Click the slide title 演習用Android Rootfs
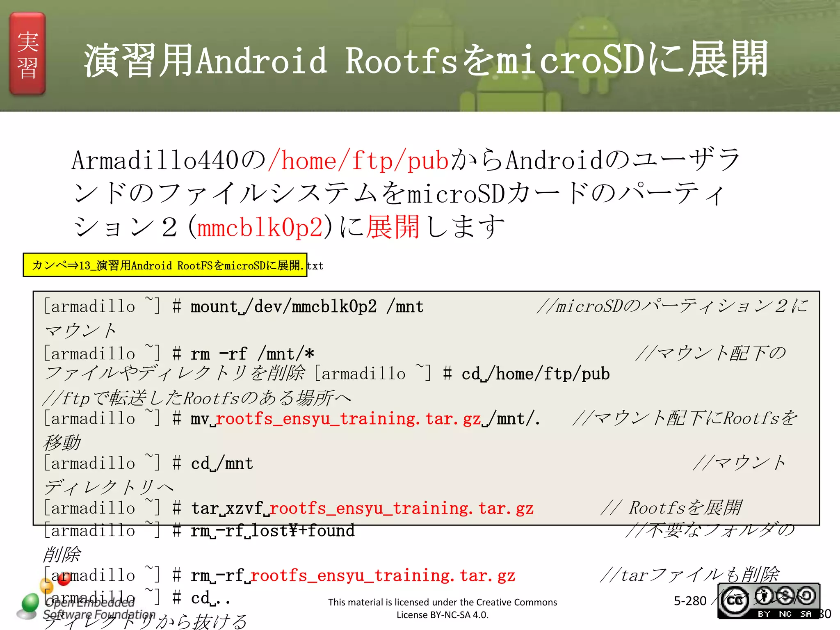 coord(426,60)
